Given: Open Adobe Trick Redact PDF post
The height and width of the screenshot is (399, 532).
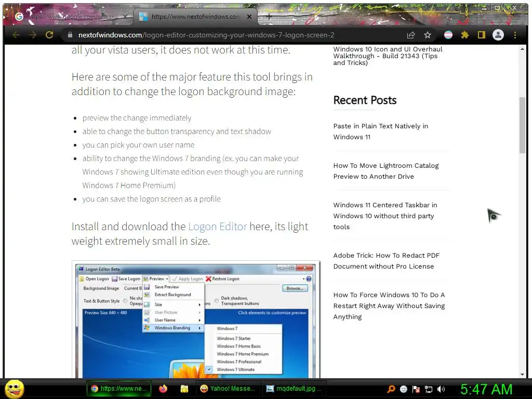Looking at the screenshot, I should point(386,261).
